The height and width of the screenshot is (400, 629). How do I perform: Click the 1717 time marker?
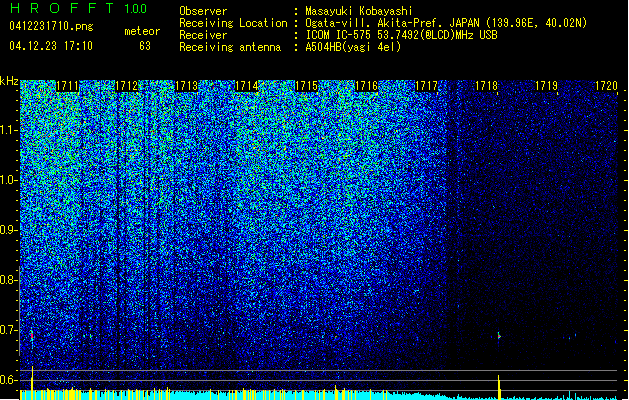click(426, 86)
